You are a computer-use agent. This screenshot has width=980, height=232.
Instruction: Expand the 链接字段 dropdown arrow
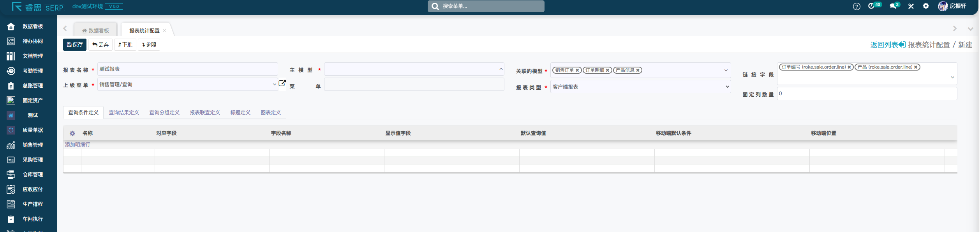click(952, 77)
